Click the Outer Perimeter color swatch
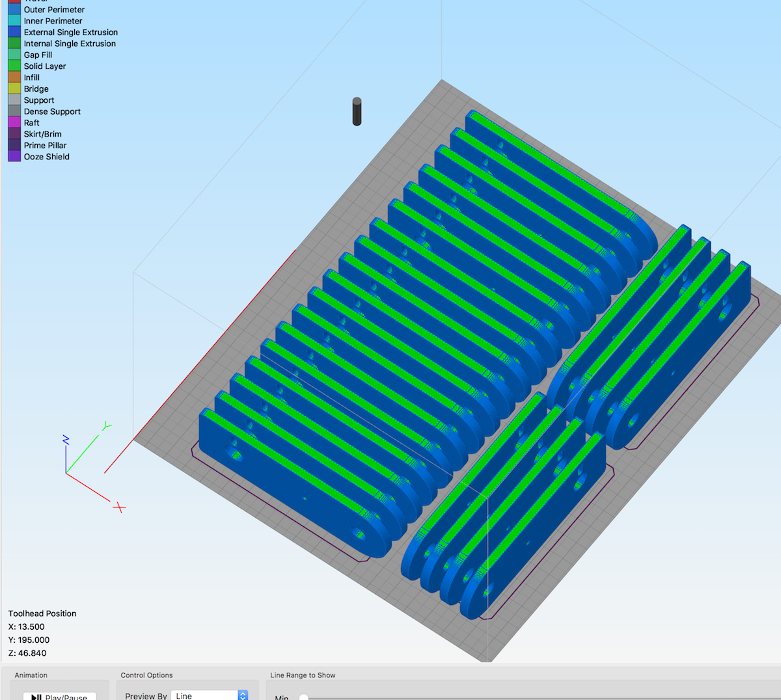 point(14,10)
